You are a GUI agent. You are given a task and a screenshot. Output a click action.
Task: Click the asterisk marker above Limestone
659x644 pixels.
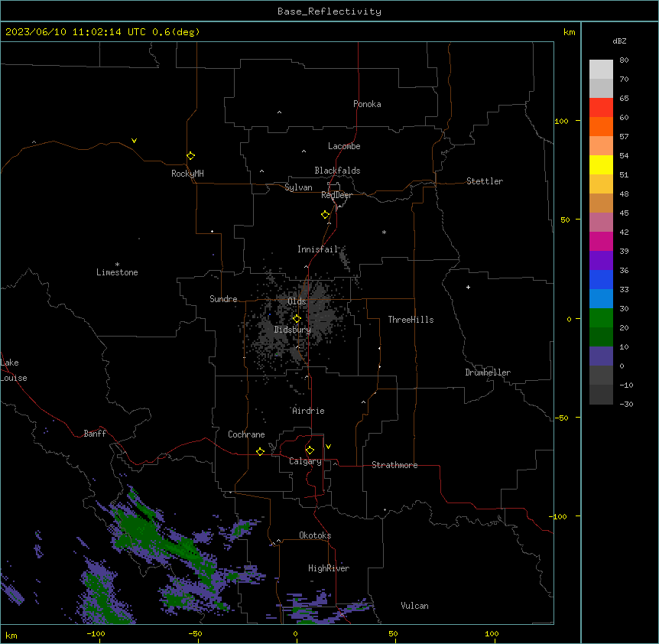(117, 265)
